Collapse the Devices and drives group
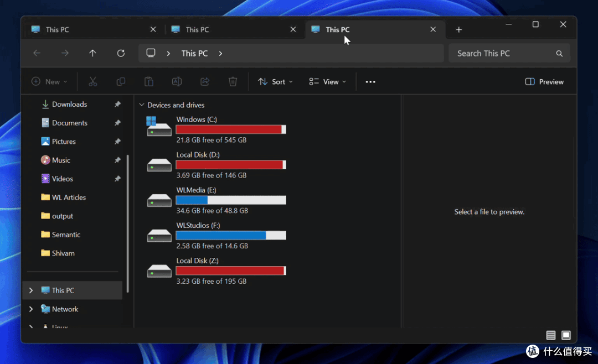Viewport: 598px width, 364px height. (x=142, y=105)
